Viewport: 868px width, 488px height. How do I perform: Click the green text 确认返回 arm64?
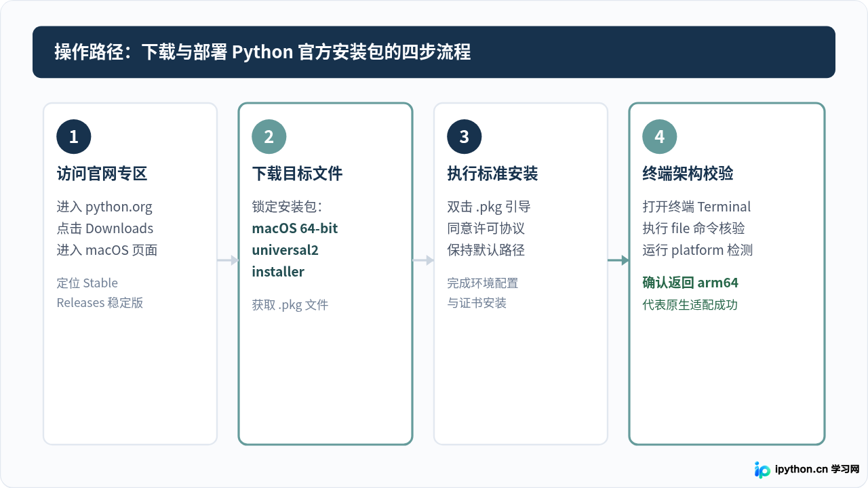tap(690, 283)
